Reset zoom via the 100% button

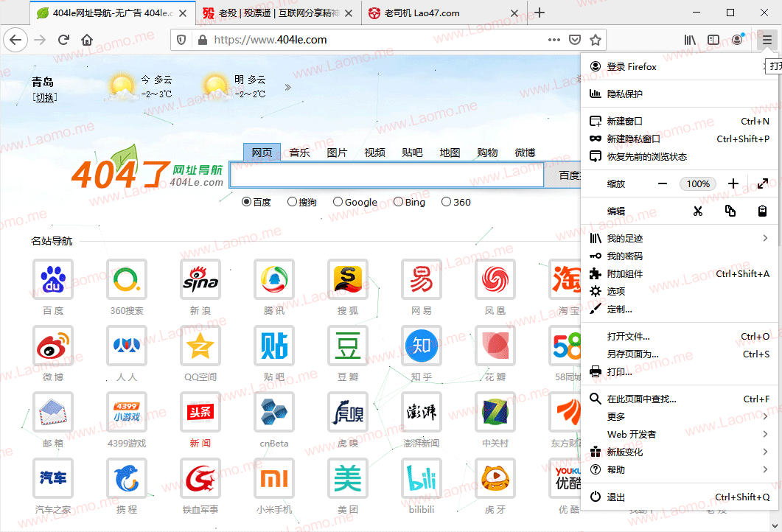[x=698, y=183]
